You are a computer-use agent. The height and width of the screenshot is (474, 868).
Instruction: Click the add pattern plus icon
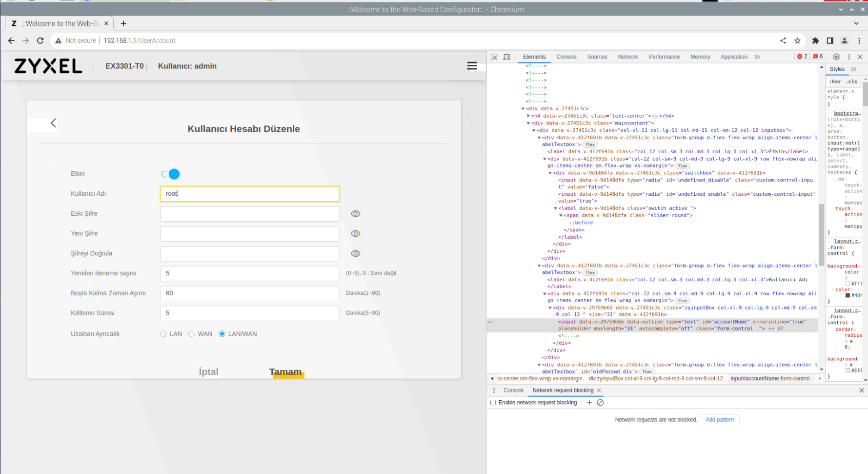tap(589, 403)
